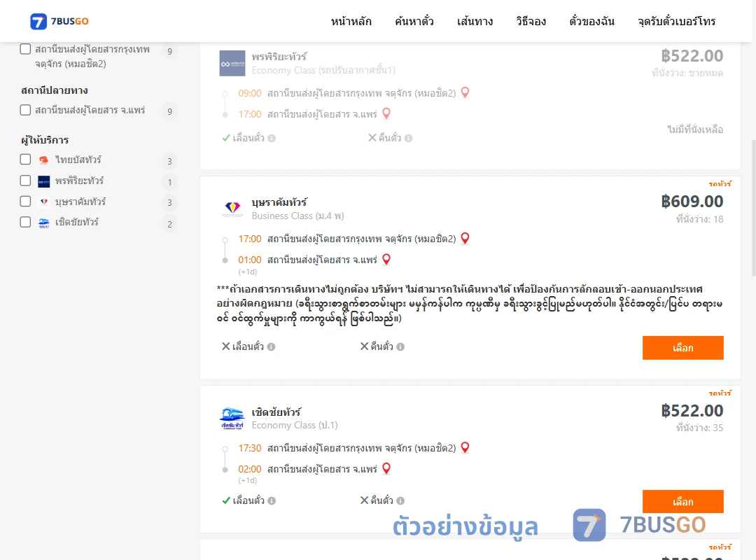Filter by เชิดชัยทัวร์ provider checkbox
This screenshot has width=756, height=560.
pos(26,222)
